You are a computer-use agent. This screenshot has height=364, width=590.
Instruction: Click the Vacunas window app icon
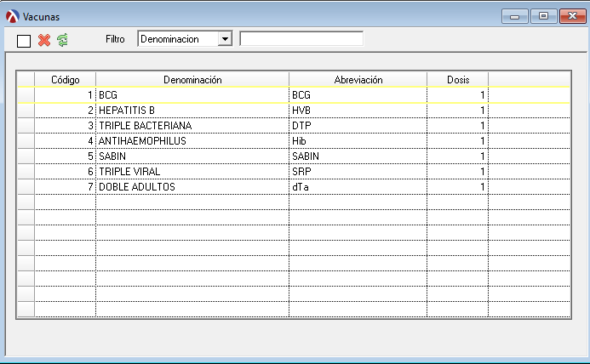[x=12, y=15]
